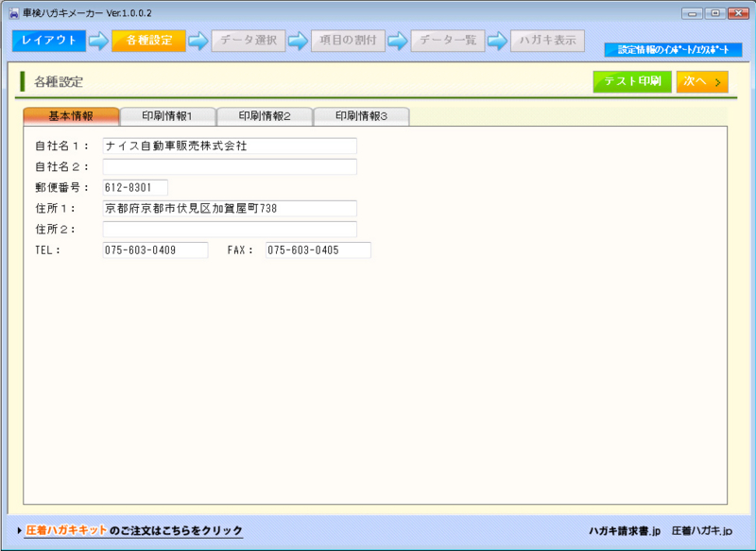The width and height of the screenshot is (756, 551).
Task: Click the 各種設定 section heading
Action: (59, 82)
